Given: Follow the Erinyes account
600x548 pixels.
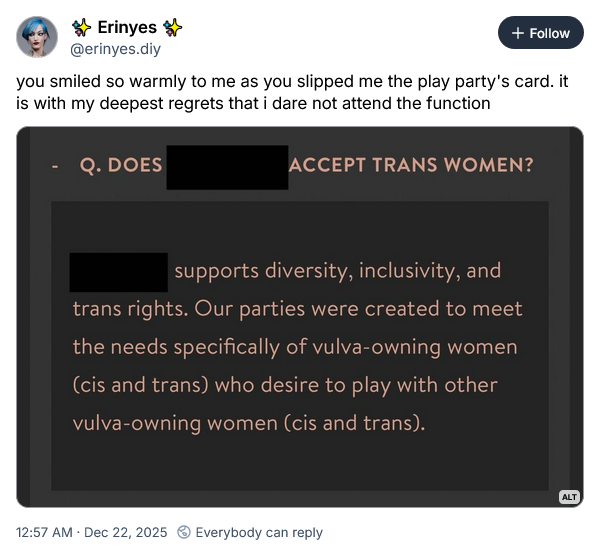Looking at the screenshot, I should 540,33.
